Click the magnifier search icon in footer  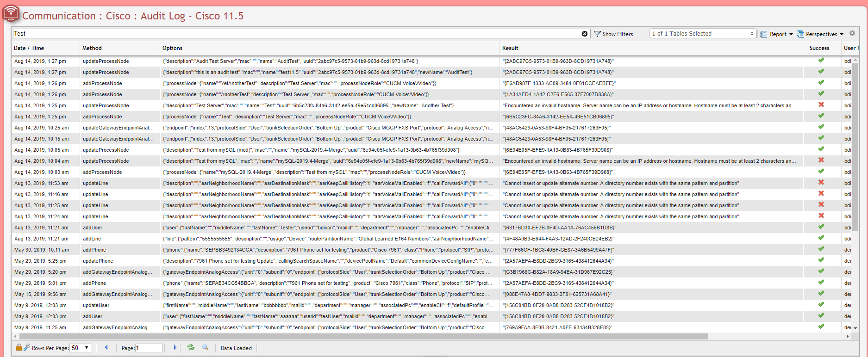click(x=206, y=348)
